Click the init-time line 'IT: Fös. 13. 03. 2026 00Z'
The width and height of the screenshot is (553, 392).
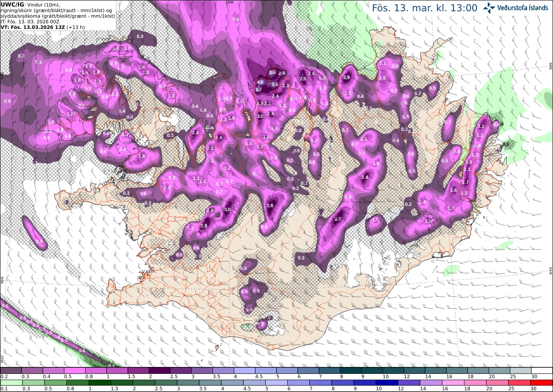(x=30, y=21)
